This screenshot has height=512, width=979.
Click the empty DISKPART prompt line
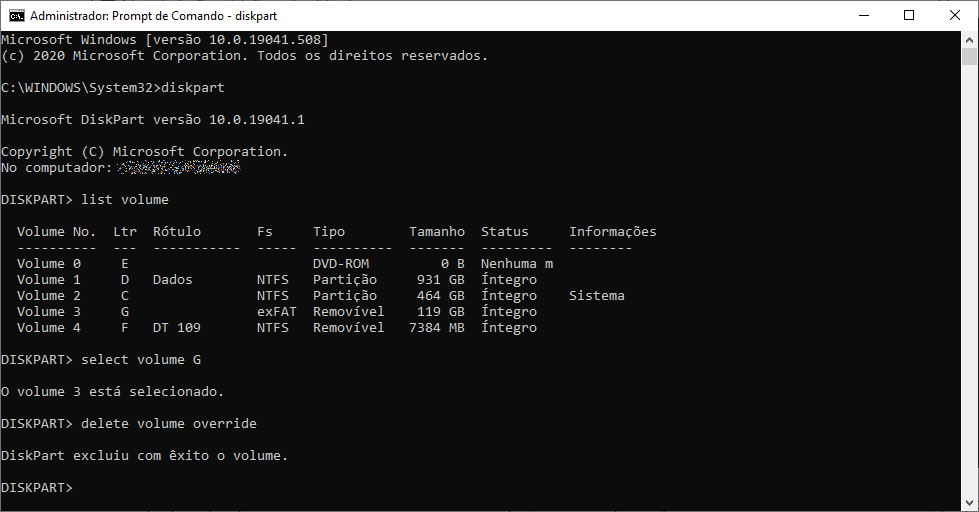(x=37, y=488)
